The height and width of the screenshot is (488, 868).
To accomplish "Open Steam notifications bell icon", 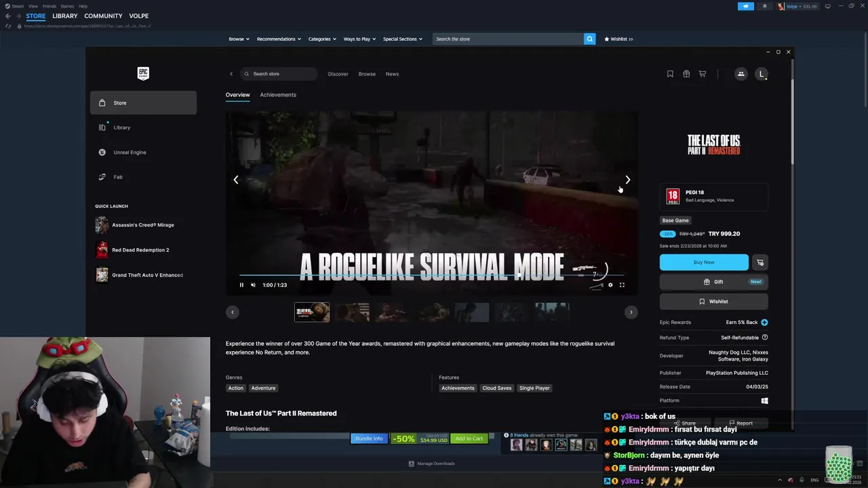I will (765, 6).
